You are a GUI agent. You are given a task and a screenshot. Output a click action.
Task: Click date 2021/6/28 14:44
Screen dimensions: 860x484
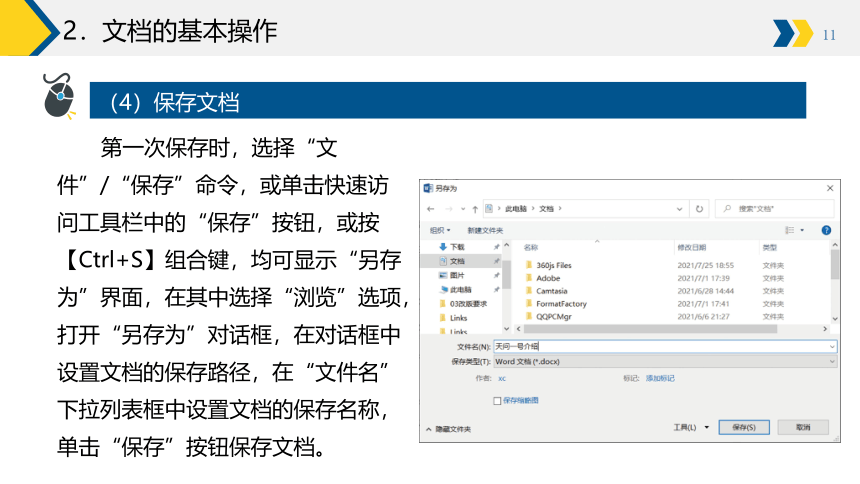pyautogui.click(x=705, y=291)
